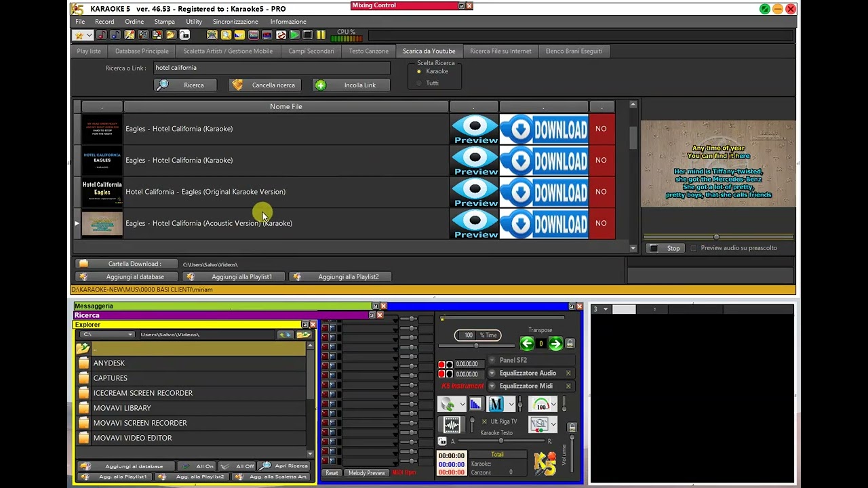Click the All On button in Explorer
Image resolution: width=868 pixels, height=488 pixels.
196,466
